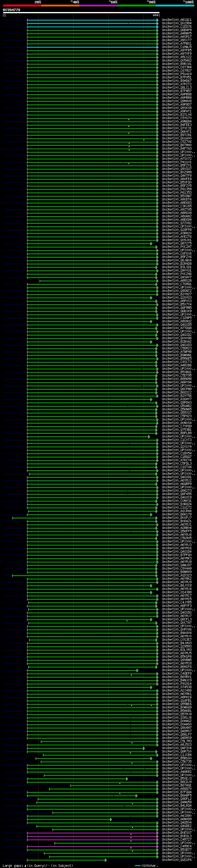This screenshot has width=197, height=868.
Task: Click the red 20% identity legend segment
Action: pyautogui.click(x=22, y=6)
